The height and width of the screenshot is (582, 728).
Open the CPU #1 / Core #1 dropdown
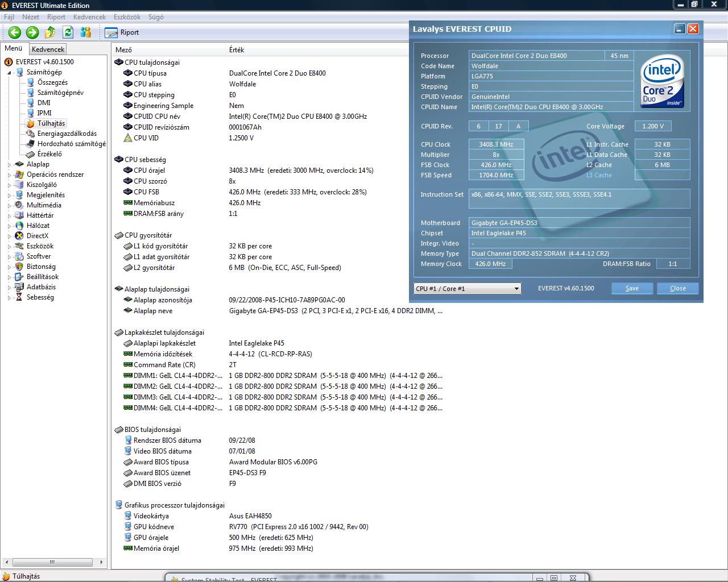pyautogui.click(x=467, y=289)
